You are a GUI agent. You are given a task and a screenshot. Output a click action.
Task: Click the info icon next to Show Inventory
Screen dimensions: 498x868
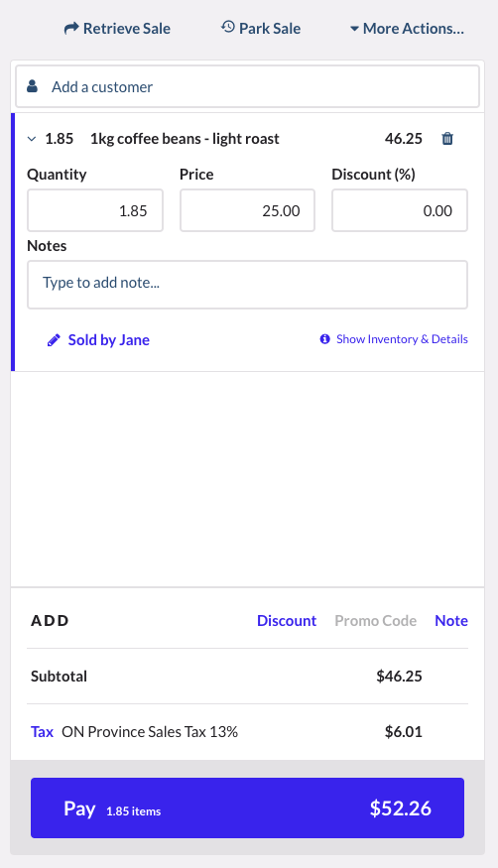(x=324, y=339)
